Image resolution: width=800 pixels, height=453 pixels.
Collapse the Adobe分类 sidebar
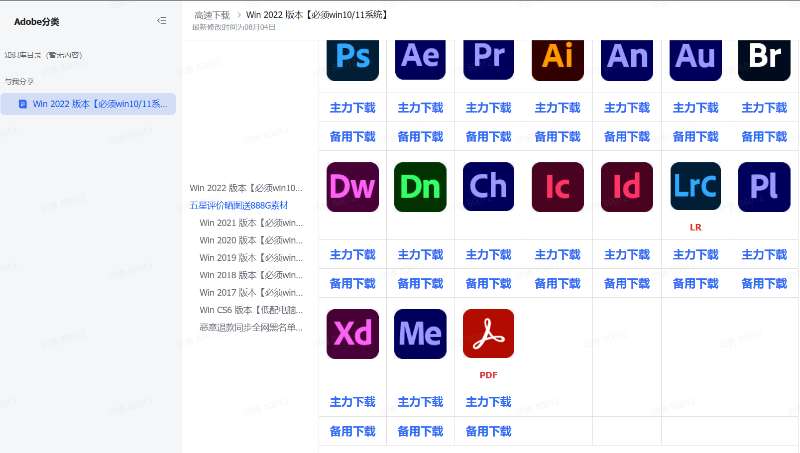pos(162,20)
